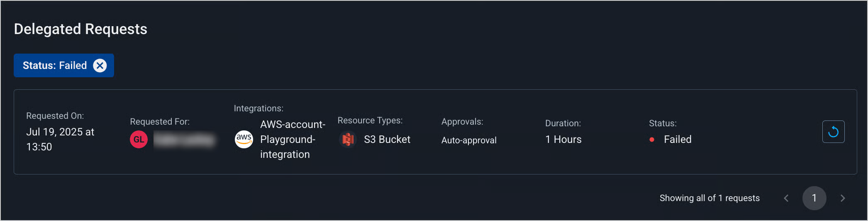
Task: Click the S3 Bucket resource icon
Action: (348, 140)
